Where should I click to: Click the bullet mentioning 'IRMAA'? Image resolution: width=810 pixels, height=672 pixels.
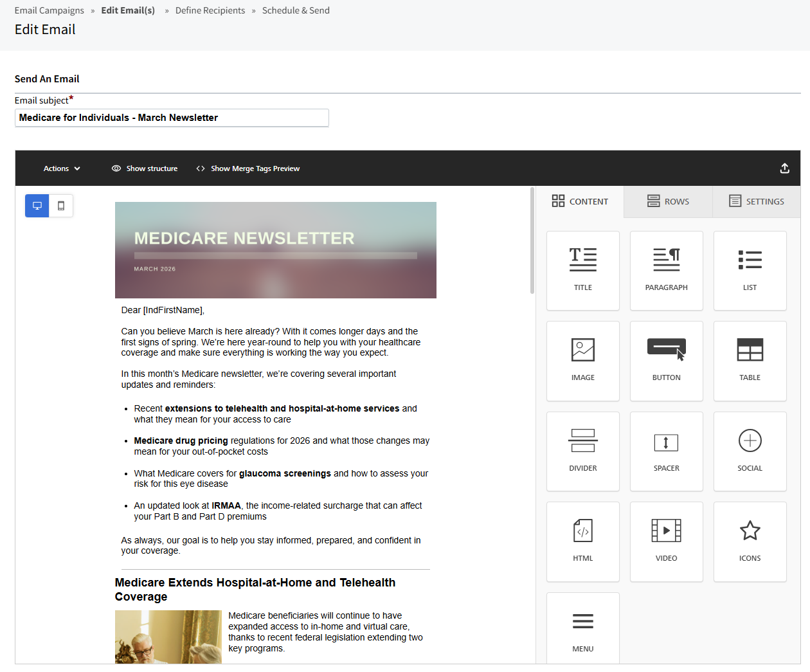(278, 511)
